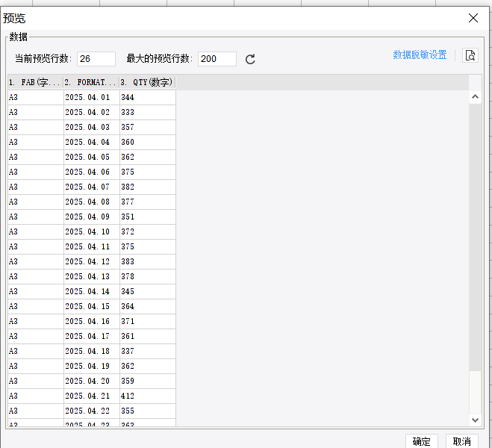Confirm with the 确定 button
Screen dimensions: 492x448
pyautogui.click(x=421, y=441)
